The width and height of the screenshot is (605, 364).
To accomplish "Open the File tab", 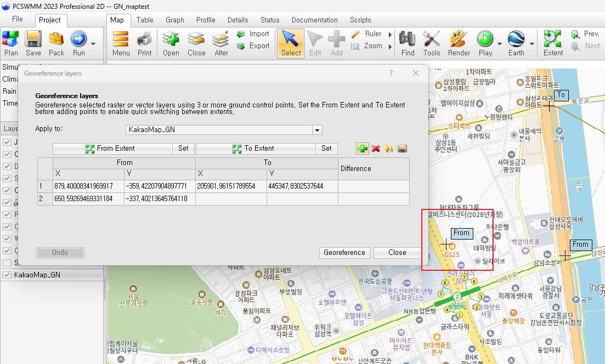I will (18, 19).
